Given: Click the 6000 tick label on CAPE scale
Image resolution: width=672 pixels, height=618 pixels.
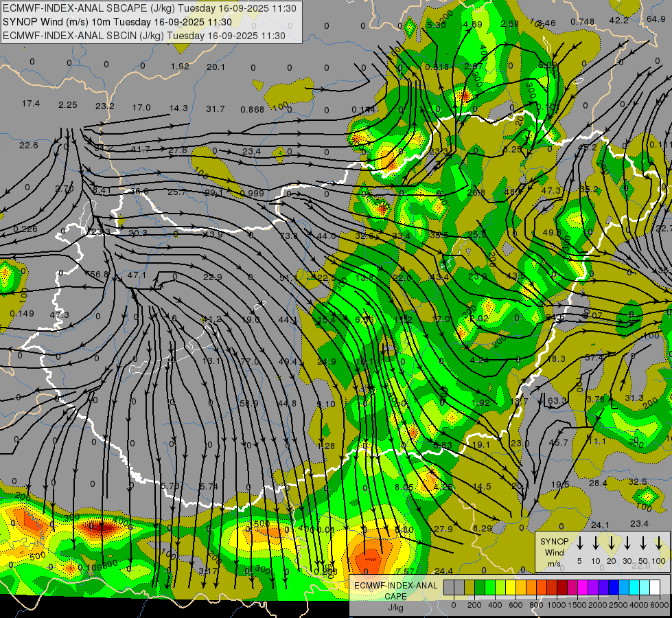Looking at the screenshot, I should pyautogui.click(x=659, y=605).
